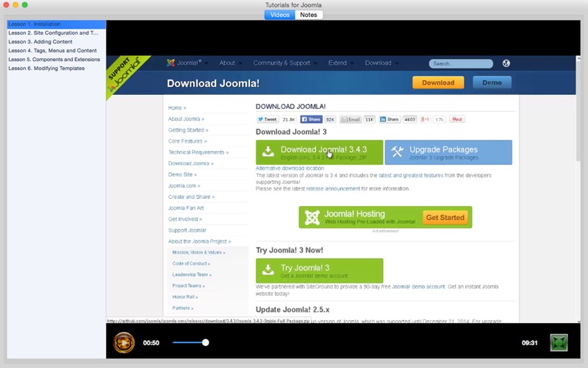Click the golden play button
Viewport: 588px width, 368px height.
(123, 342)
